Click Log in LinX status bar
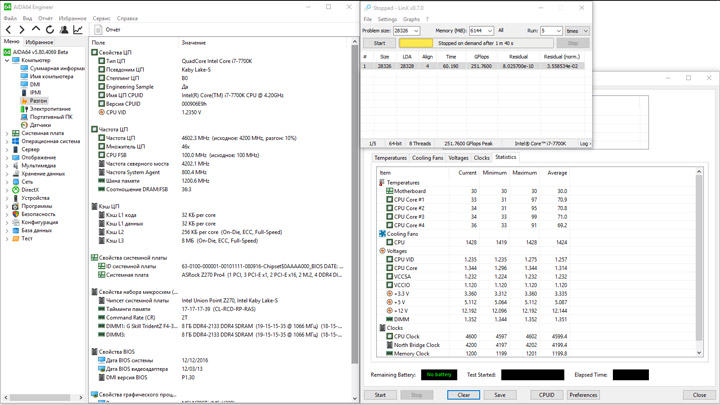Image resolution: width=720 pixels, height=405 pixels. [x=585, y=144]
